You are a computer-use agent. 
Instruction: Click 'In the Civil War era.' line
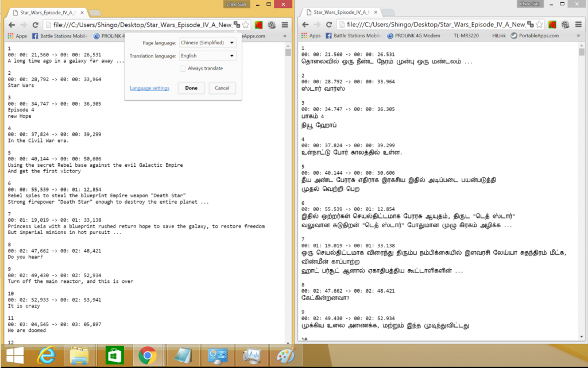(38, 140)
